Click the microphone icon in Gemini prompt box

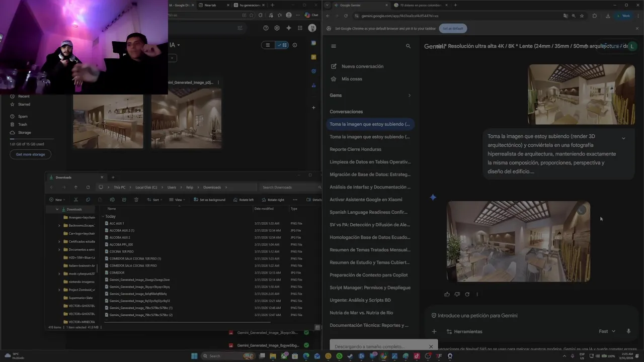pos(628,331)
